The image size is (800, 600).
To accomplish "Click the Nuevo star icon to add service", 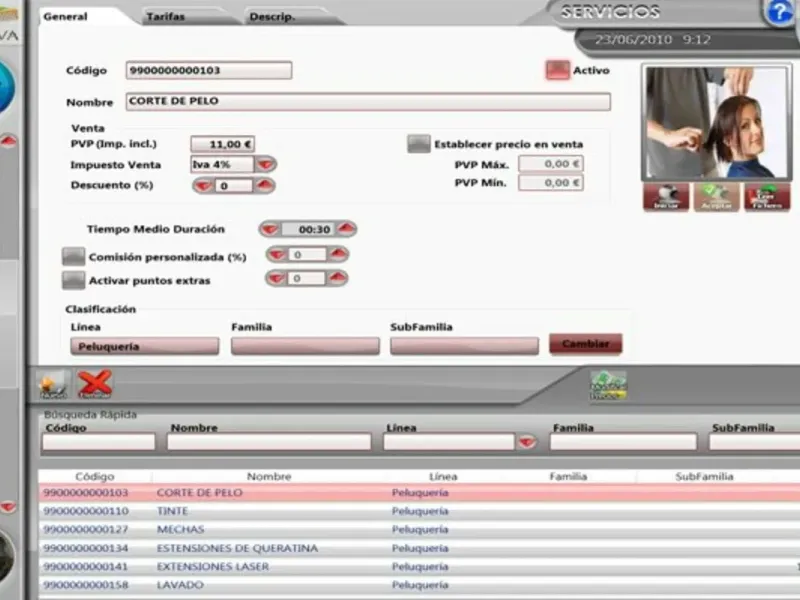I will [54, 384].
